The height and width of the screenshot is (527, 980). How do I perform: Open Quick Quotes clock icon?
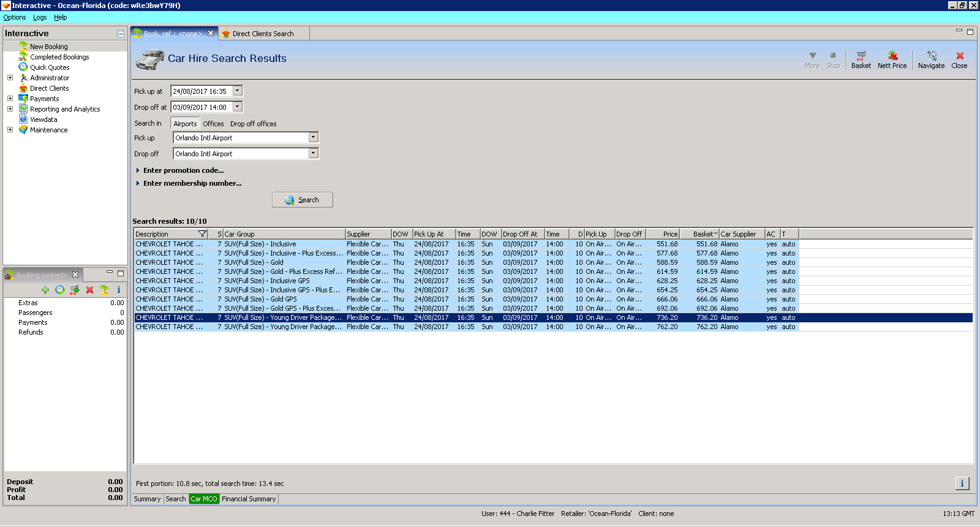click(23, 67)
